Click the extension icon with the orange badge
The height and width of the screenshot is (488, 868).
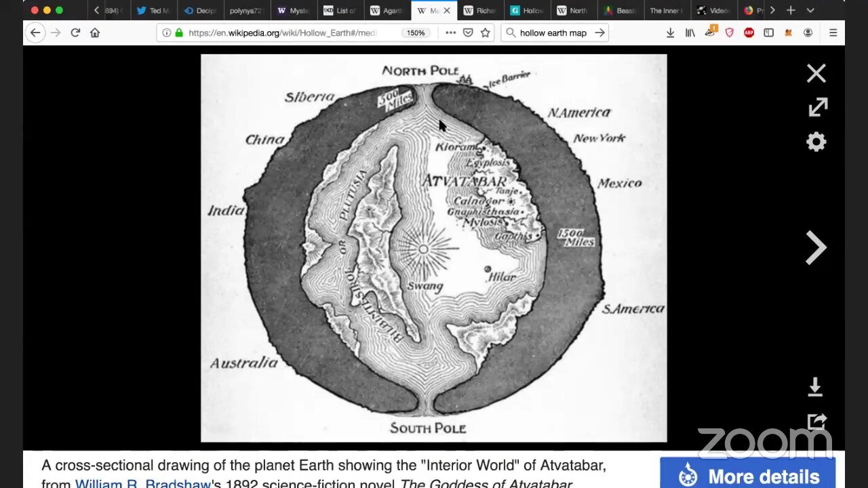point(710,31)
